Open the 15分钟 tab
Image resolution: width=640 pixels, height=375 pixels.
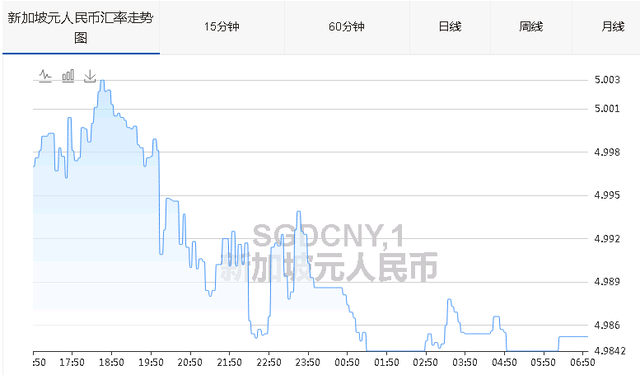click(x=222, y=27)
